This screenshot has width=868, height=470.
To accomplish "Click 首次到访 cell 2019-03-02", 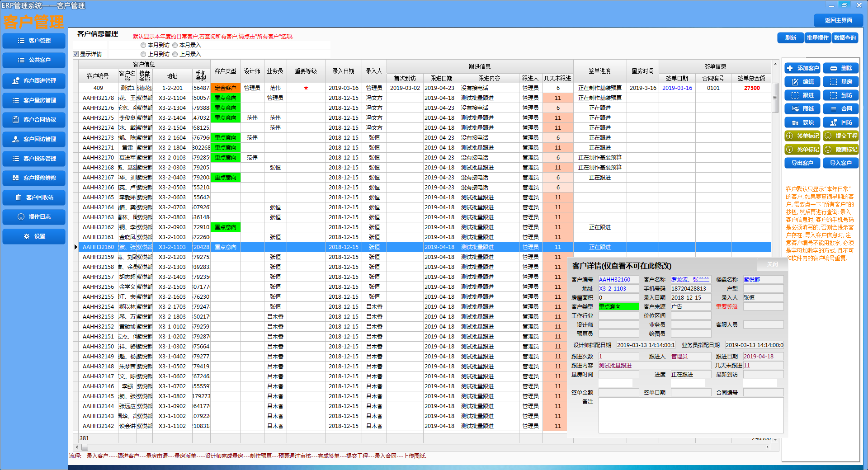I will [405, 88].
